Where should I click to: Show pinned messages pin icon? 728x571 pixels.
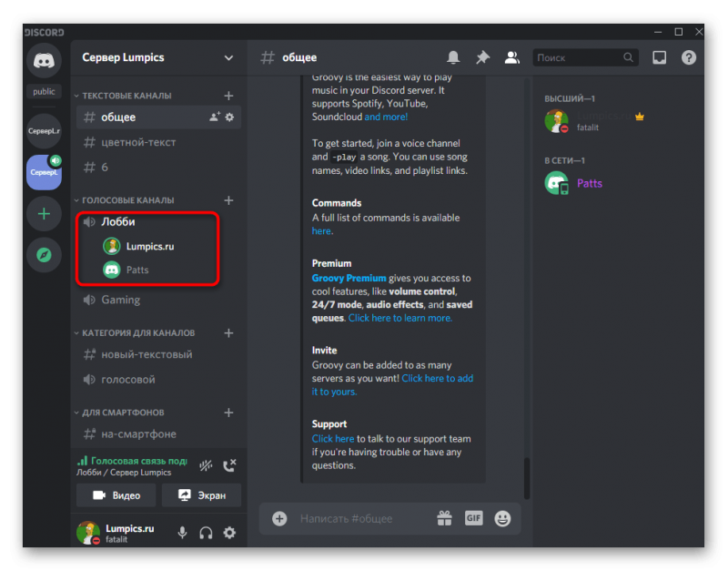click(x=483, y=57)
